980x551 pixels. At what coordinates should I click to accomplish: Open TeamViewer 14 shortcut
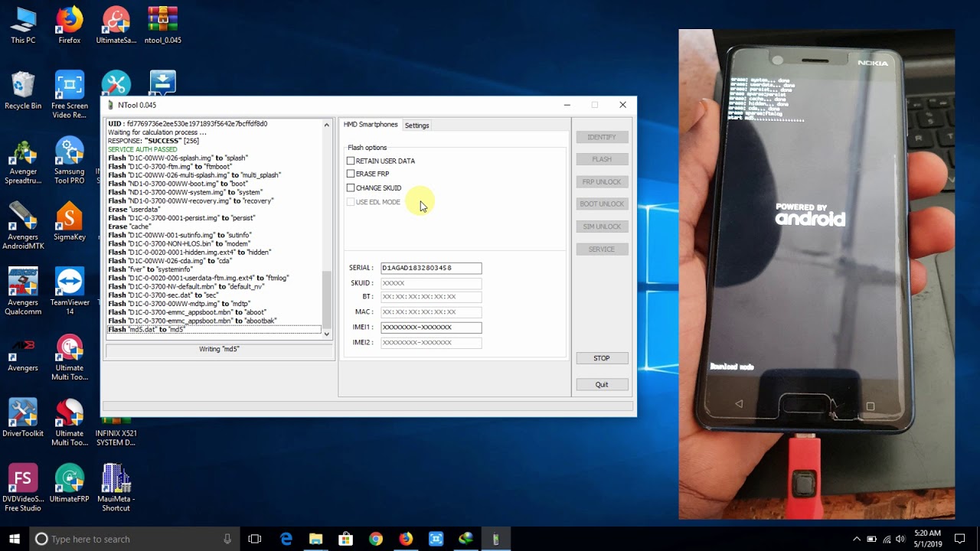click(69, 292)
